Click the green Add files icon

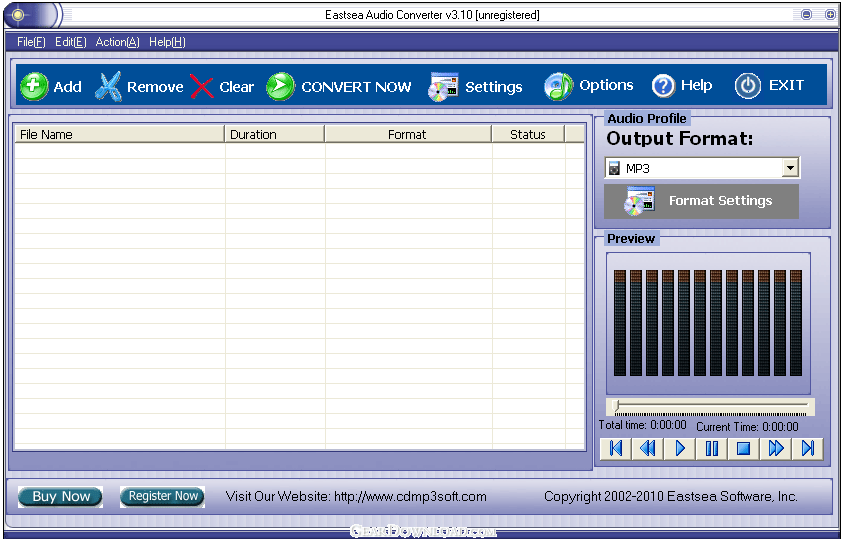tap(34, 86)
